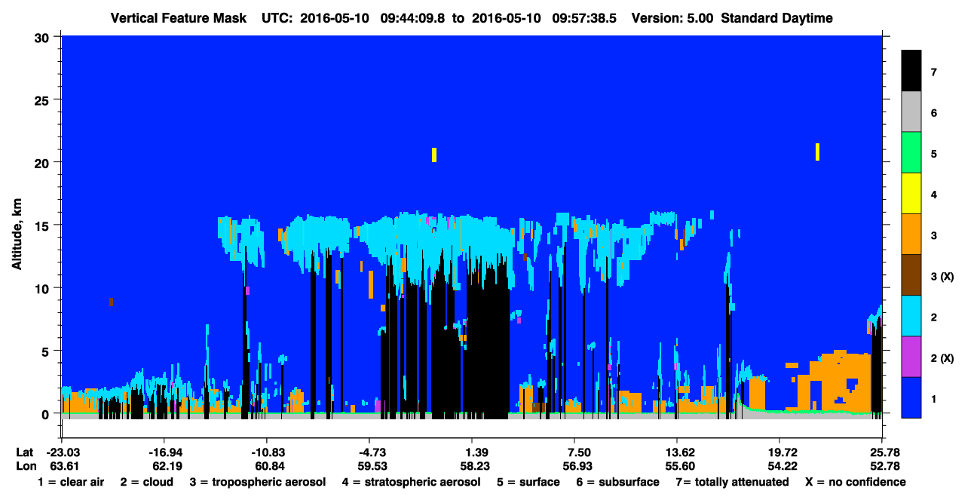This screenshot has width=980, height=503.
Task: Click the 'Lon' row label
Action: [26, 465]
